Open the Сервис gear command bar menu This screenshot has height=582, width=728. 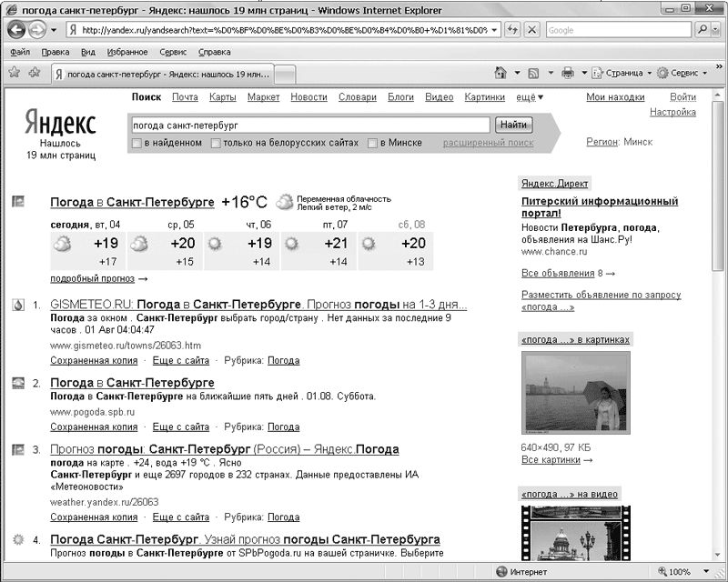(682, 73)
